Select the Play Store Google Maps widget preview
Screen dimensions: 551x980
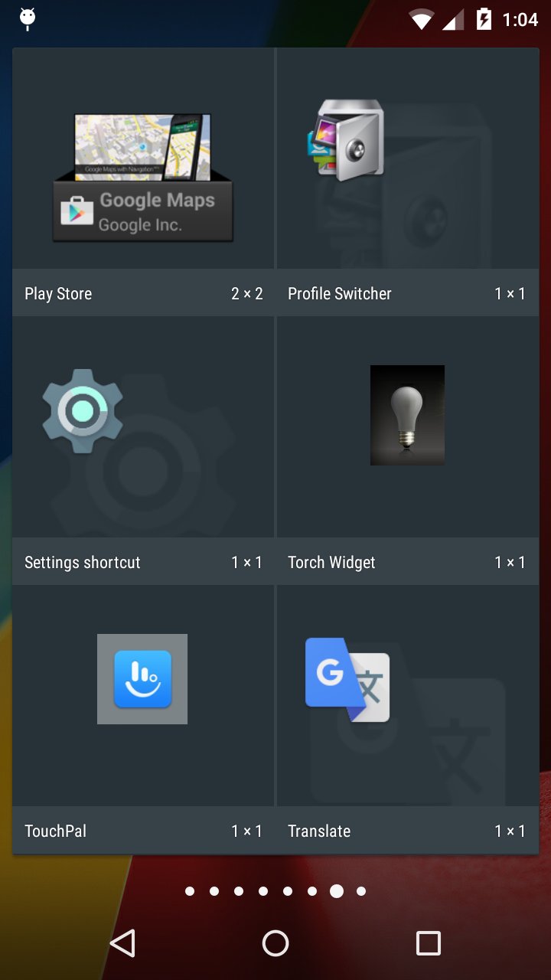coord(143,178)
